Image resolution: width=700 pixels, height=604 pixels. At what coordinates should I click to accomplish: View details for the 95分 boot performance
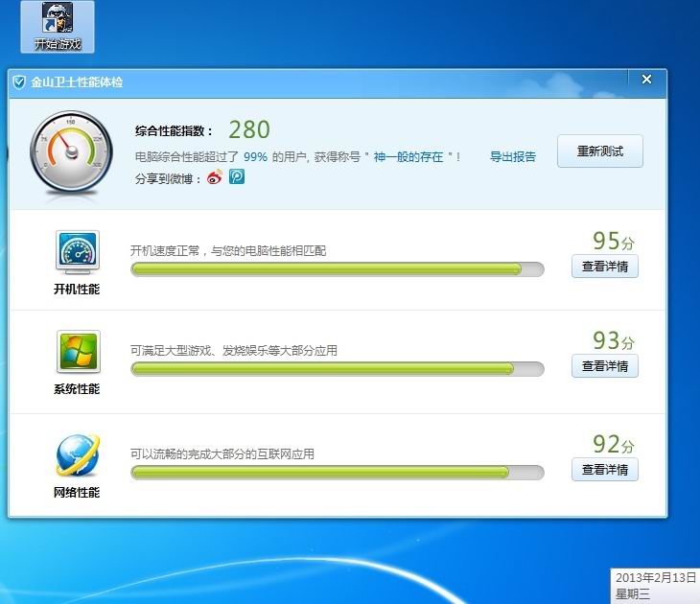point(605,267)
